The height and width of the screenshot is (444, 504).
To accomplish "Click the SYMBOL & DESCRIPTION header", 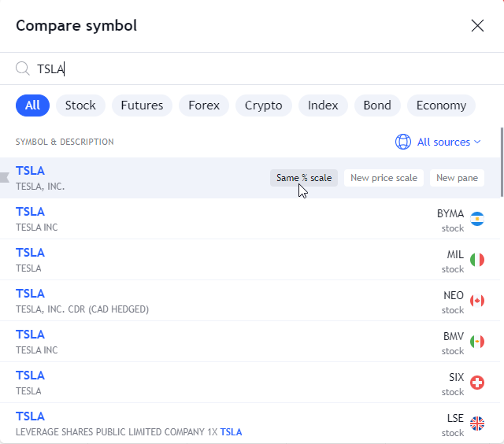I will 65,142.
